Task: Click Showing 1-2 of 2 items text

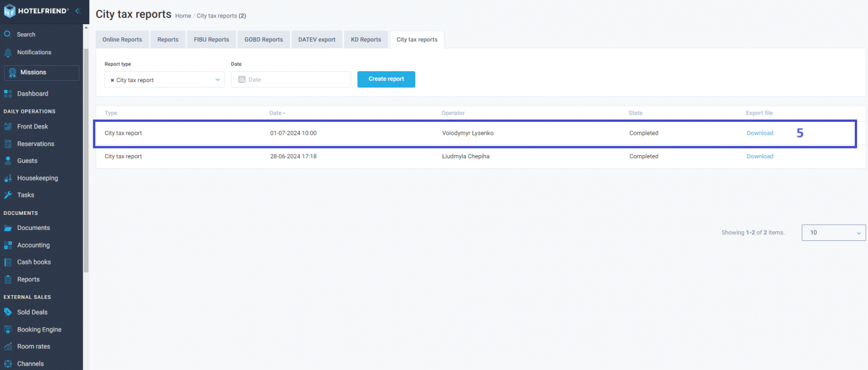Action: tap(753, 232)
